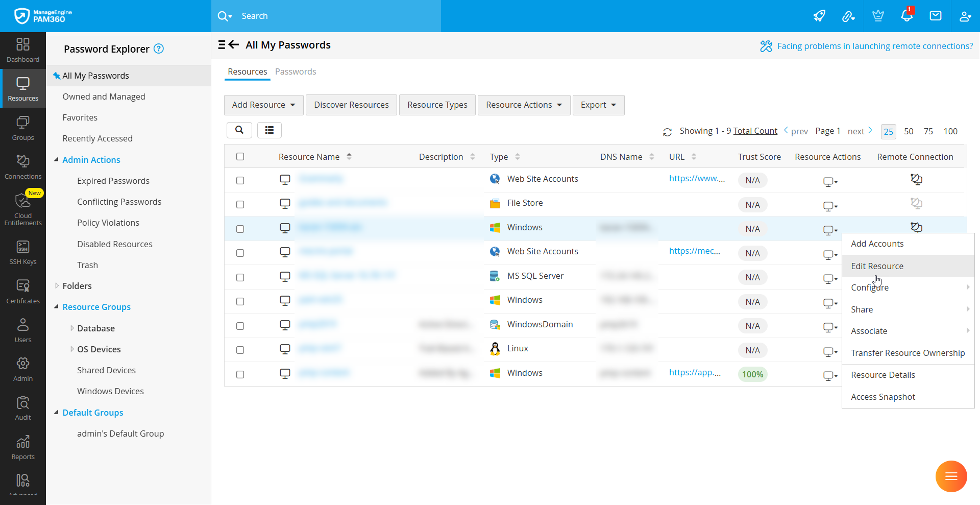
Task: Open the Add Resource dropdown
Action: 263,105
